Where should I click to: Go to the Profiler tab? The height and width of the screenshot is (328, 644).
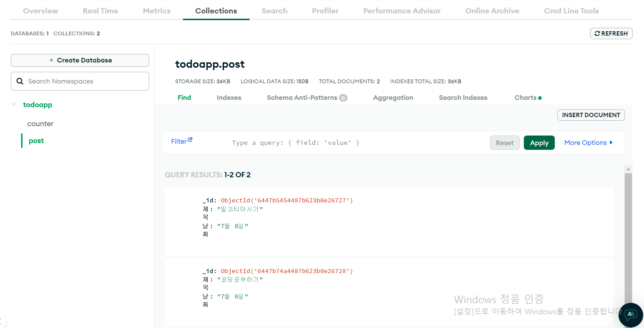(325, 11)
